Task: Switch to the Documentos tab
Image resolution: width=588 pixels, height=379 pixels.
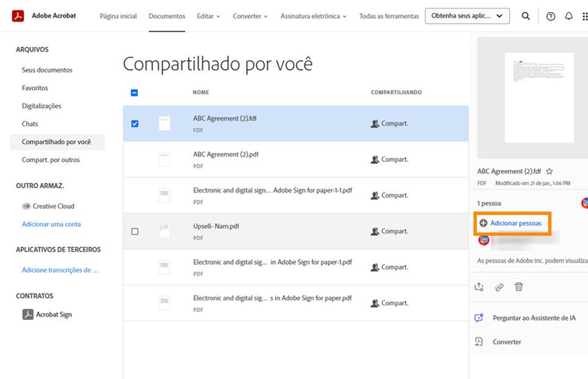Action: 167,16
